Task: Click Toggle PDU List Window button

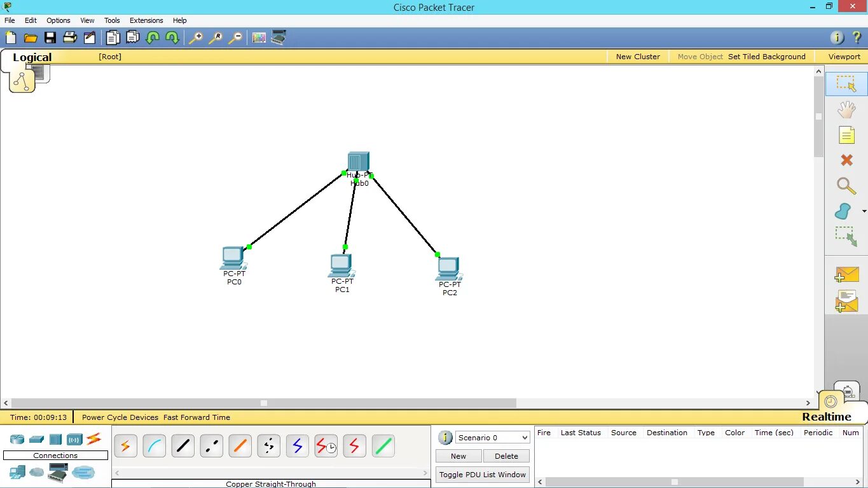Action: click(483, 475)
